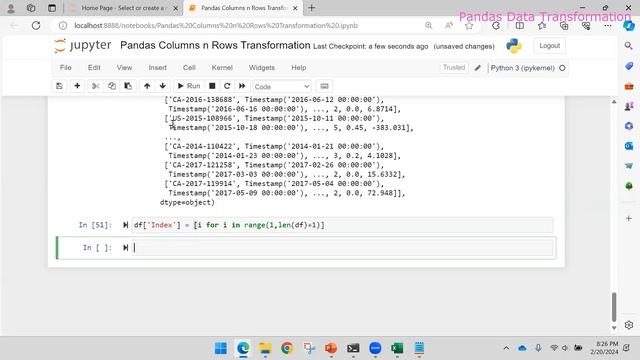The width and height of the screenshot is (640, 360).
Task: Click the scrollbar down arrow
Action: point(614,328)
